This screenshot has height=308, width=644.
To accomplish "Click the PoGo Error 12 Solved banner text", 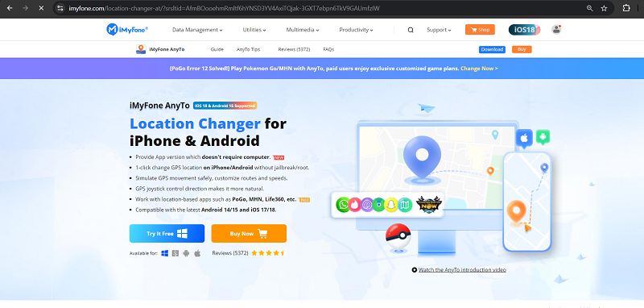I will point(314,69).
